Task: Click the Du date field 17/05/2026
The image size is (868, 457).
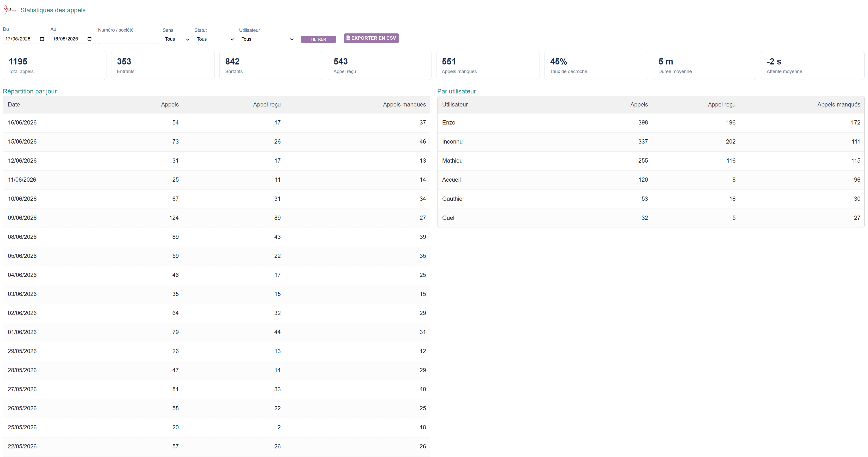Action: tap(24, 39)
